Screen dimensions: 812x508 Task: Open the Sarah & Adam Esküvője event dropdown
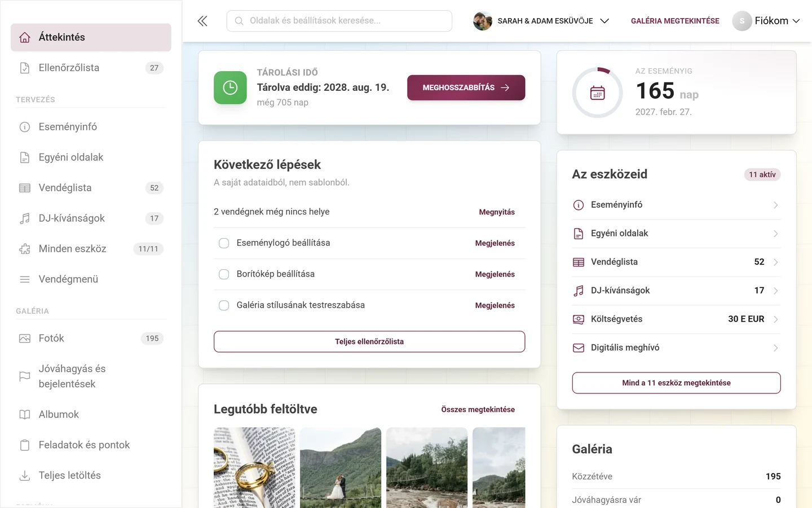541,21
